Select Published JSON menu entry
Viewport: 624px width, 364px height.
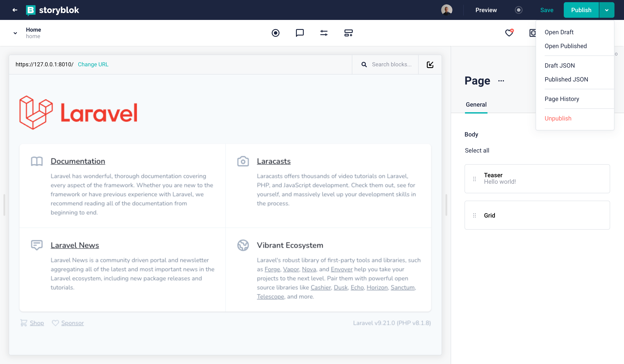click(x=566, y=80)
